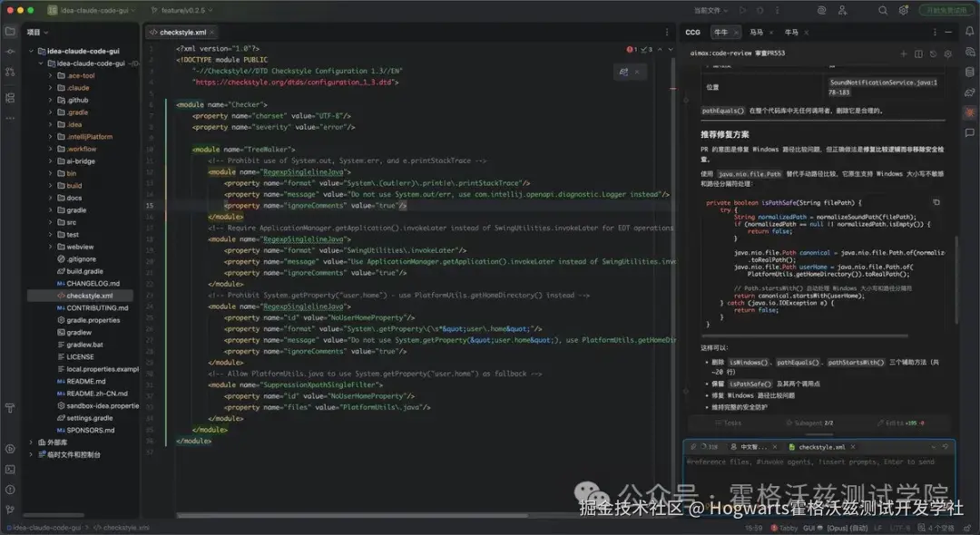Open the Notifications bell icon
This screenshot has width=980, height=535.
click(969, 31)
